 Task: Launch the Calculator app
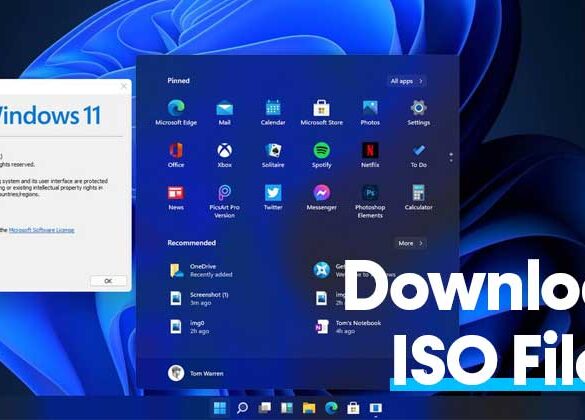tap(419, 197)
